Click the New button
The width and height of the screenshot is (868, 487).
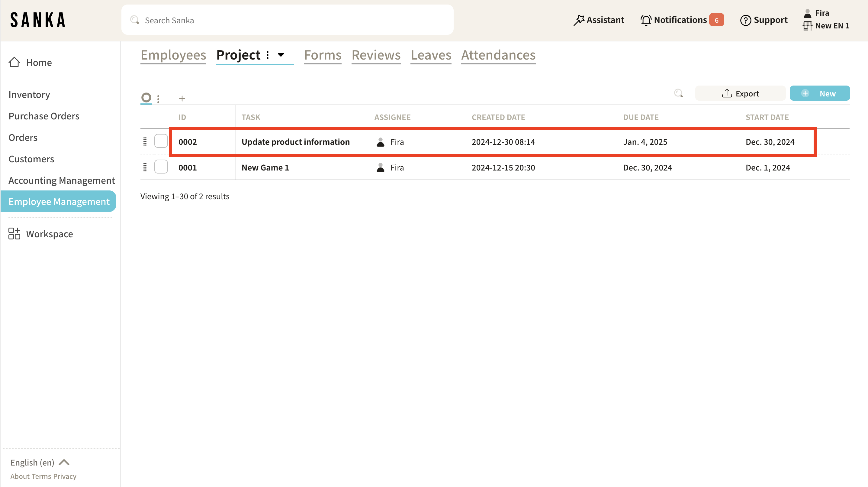click(819, 93)
